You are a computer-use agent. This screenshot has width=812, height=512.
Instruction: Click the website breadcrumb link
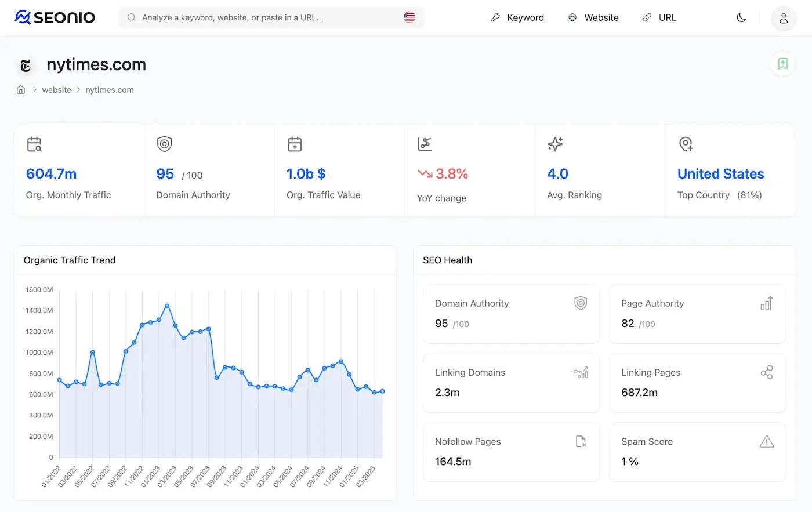tap(57, 90)
